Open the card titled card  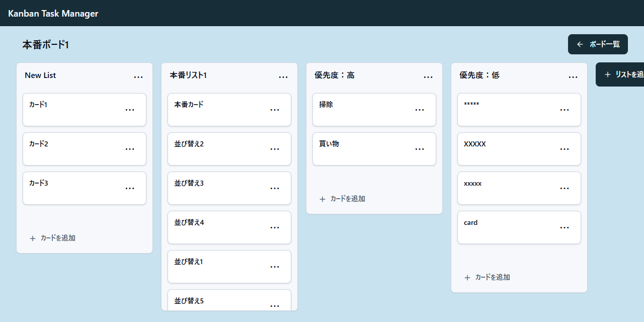(519, 227)
